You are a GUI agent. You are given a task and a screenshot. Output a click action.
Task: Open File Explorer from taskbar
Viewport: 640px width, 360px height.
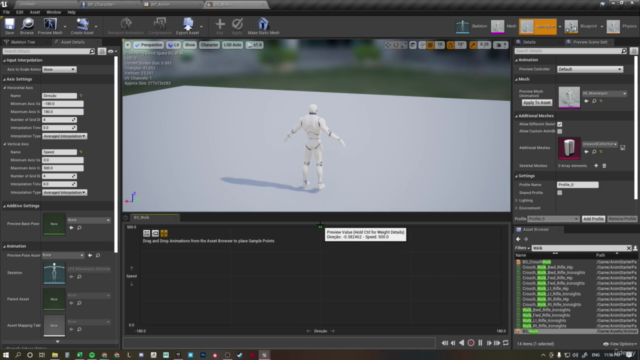click(x=55, y=355)
